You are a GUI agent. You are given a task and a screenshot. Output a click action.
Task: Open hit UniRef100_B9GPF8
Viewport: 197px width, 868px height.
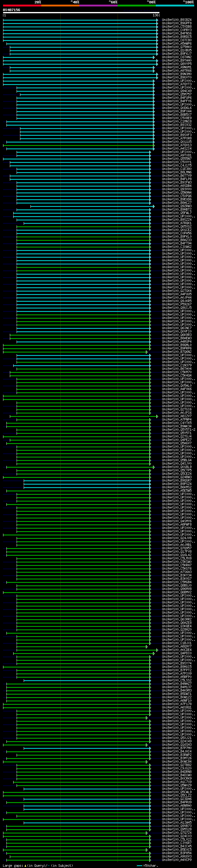coord(176,23)
